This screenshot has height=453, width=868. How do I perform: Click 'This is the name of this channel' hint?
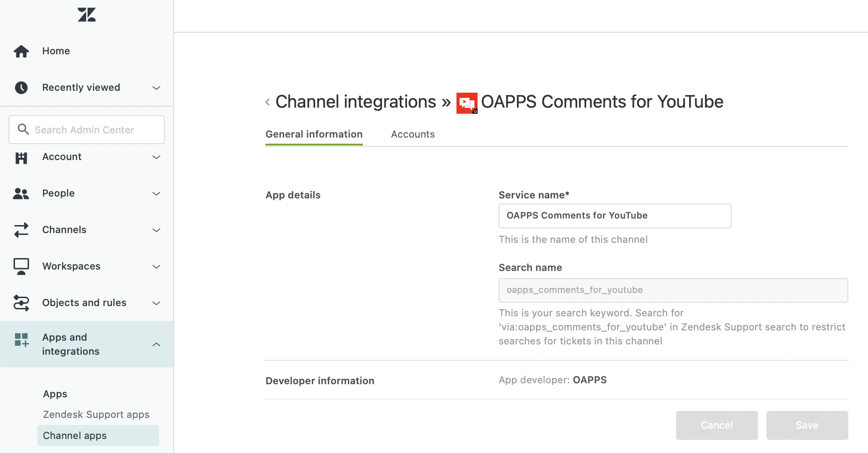pos(573,240)
